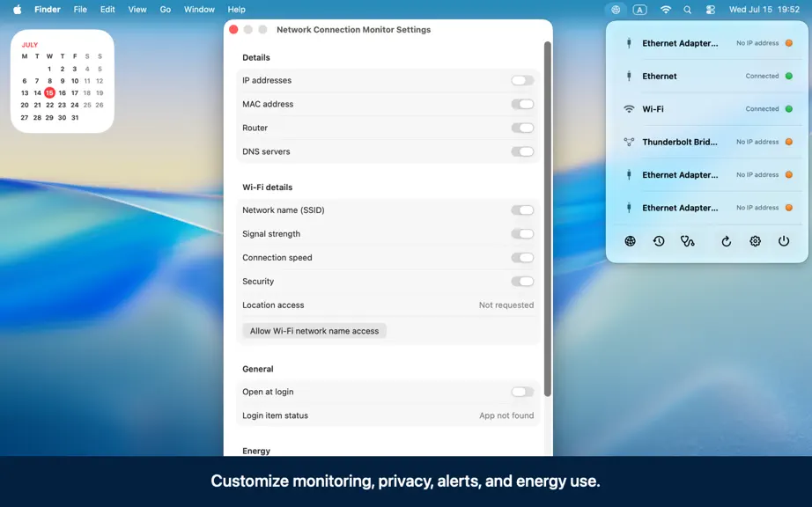Click the Details section heading
The image size is (812, 507).
click(x=255, y=57)
